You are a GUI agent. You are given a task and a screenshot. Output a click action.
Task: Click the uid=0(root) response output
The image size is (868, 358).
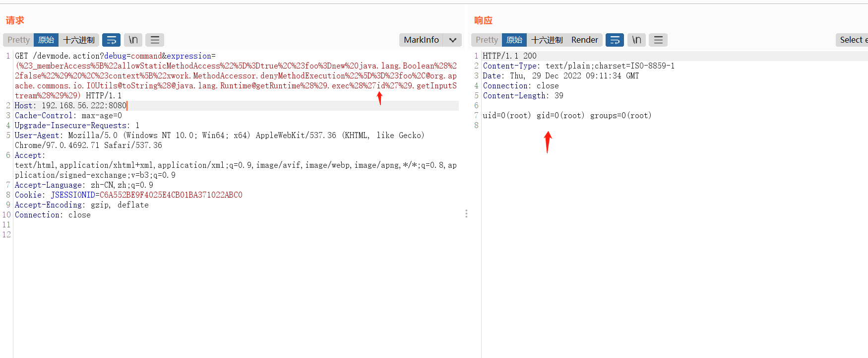click(x=567, y=115)
